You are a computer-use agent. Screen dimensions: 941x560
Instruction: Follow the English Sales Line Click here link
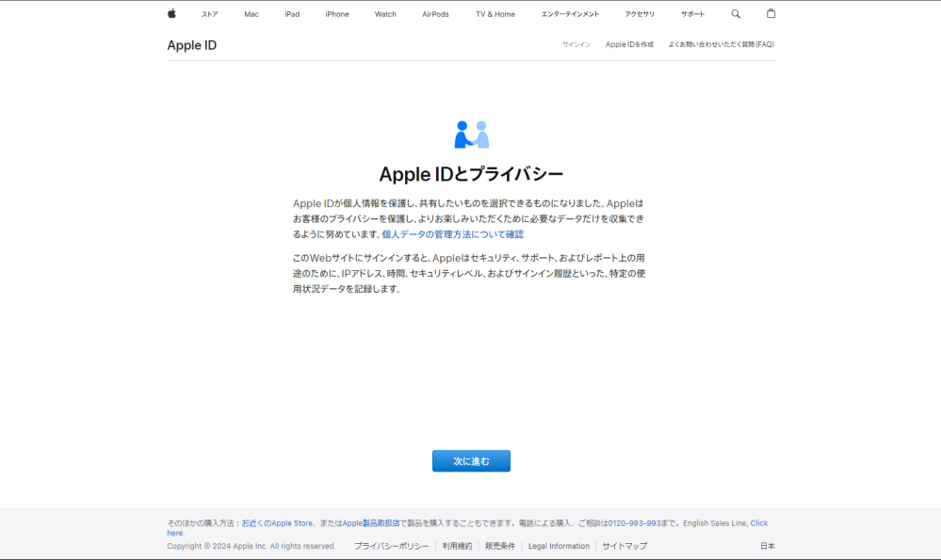click(x=758, y=523)
